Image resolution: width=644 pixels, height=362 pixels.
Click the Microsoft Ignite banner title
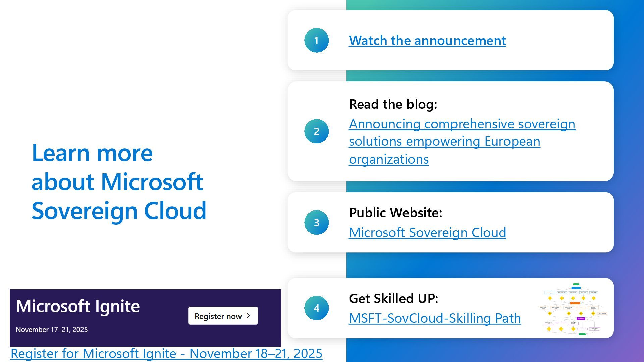coord(78,306)
